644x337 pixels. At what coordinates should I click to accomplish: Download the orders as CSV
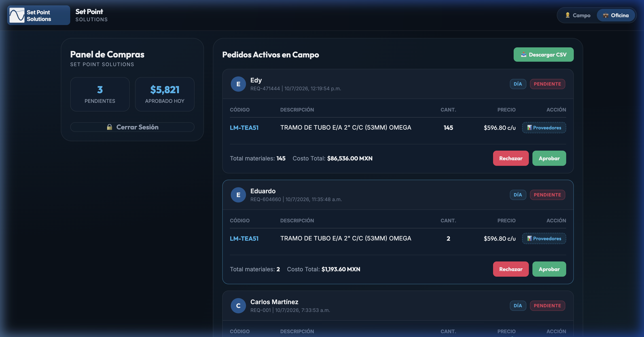(544, 55)
